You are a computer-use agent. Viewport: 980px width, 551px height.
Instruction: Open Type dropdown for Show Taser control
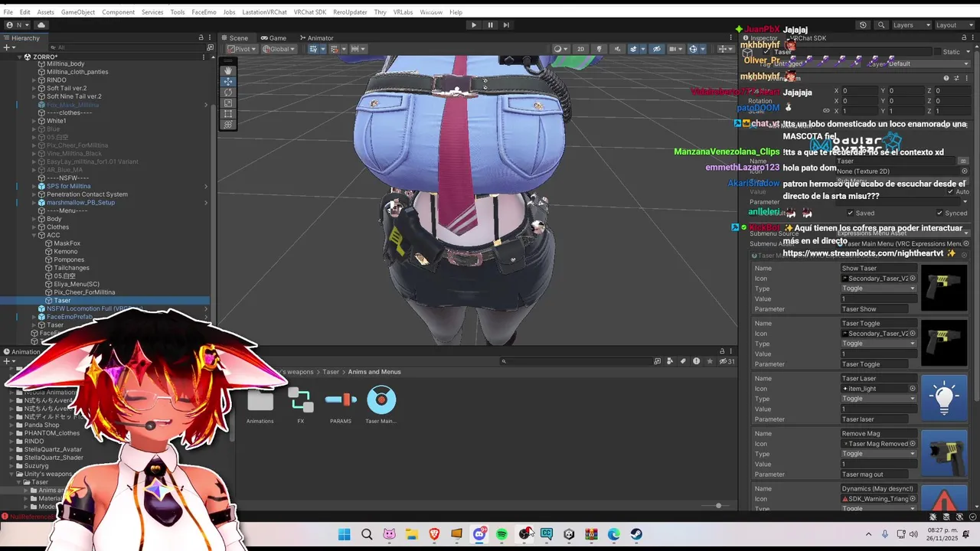[878, 289]
